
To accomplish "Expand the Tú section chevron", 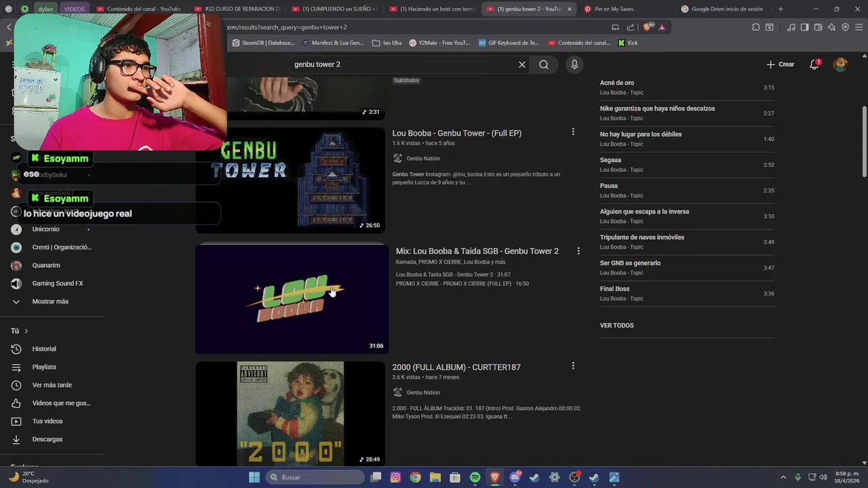I will [x=26, y=331].
